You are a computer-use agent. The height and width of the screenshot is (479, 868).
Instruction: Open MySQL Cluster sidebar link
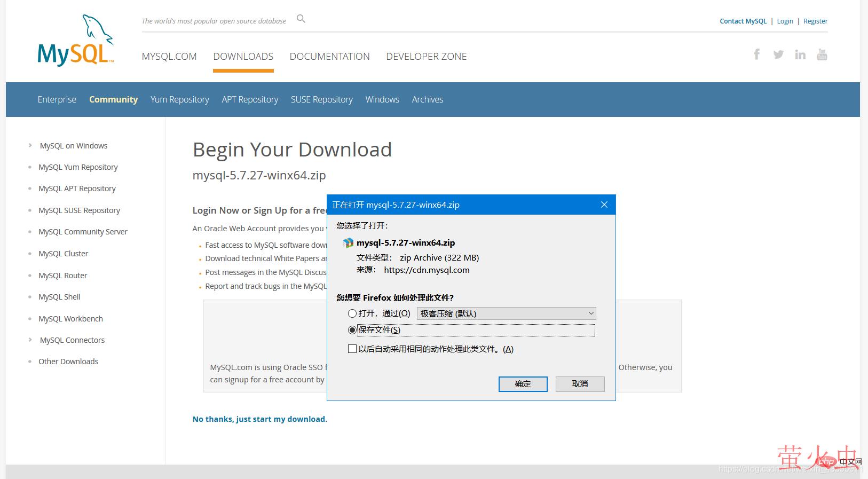point(63,254)
